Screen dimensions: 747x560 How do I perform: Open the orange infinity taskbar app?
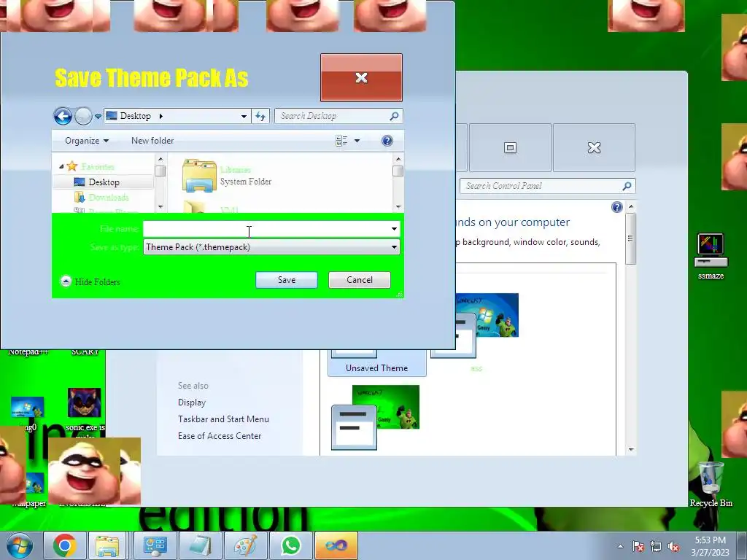pyautogui.click(x=336, y=545)
